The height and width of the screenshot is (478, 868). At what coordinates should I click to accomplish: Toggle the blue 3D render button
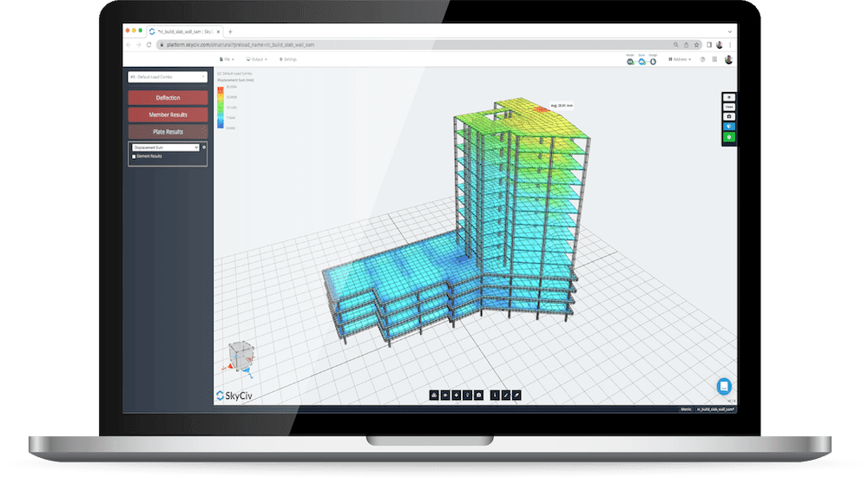click(x=729, y=126)
